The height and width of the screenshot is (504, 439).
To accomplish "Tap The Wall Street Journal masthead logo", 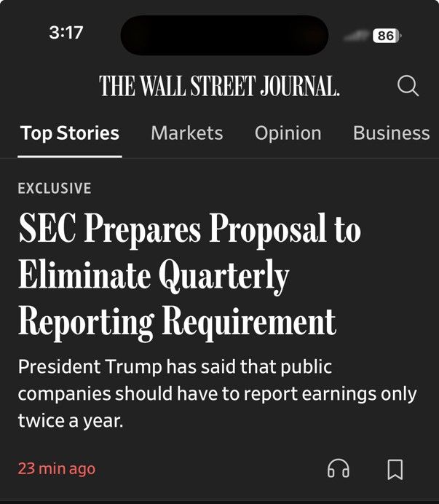I will coord(219,86).
